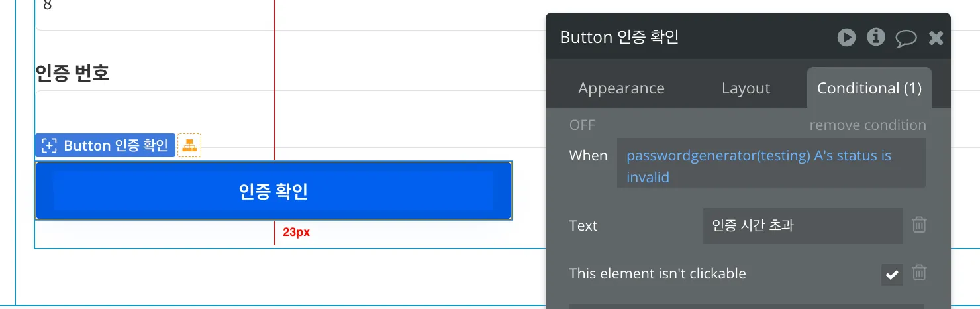Select the Conditional (1) tab
980x309 pixels.
[869, 88]
